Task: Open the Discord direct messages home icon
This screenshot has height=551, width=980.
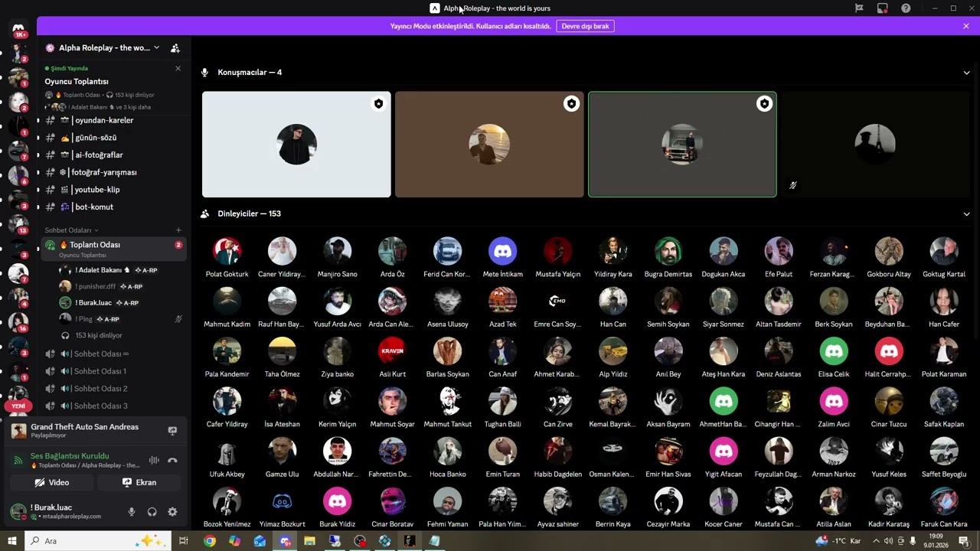Action: (x=18, y=29)
